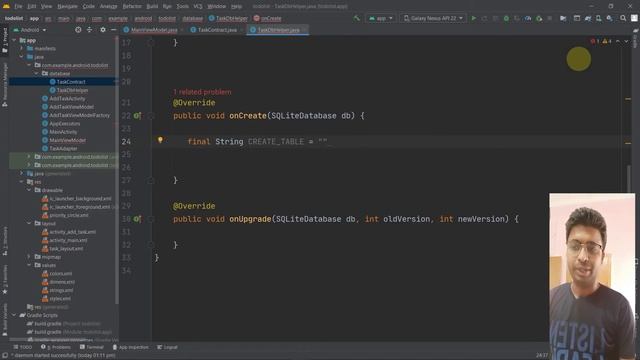Click the editor vertical scrollbar
Screen dimensions: 640x360
(628, 180)
